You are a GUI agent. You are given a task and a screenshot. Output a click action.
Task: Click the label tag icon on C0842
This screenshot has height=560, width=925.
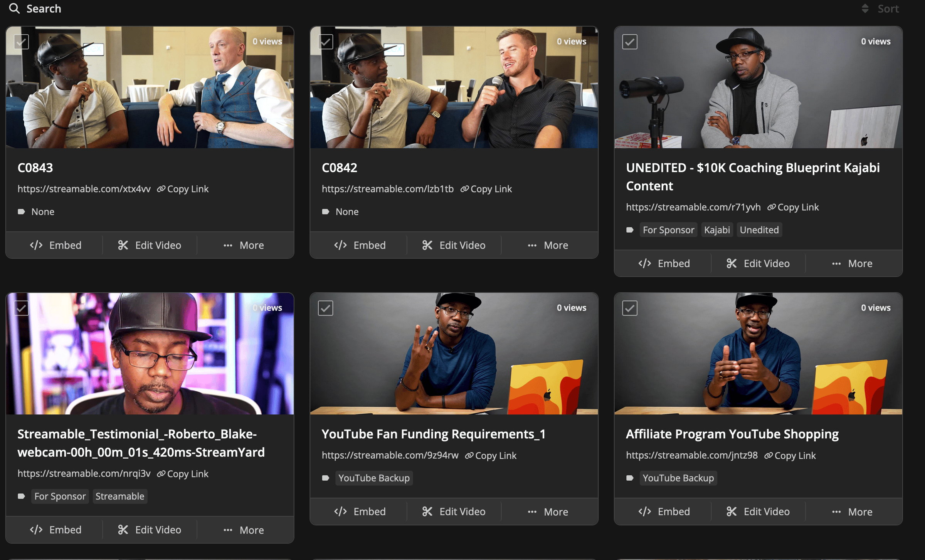tap(326, 211)
